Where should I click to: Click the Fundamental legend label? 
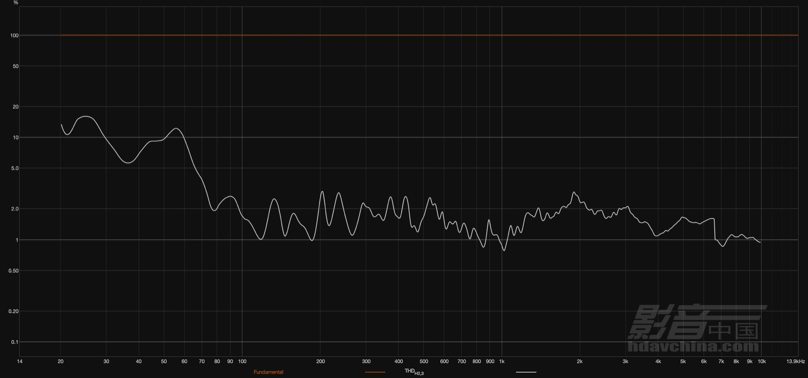click(x=268, y=372)
